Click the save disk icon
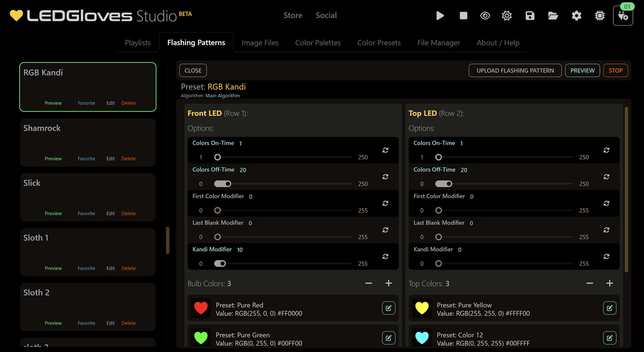 pos(530,16)
